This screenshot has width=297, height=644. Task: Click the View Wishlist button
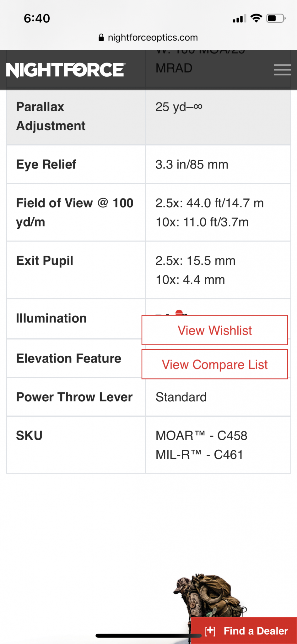point(215,330)
